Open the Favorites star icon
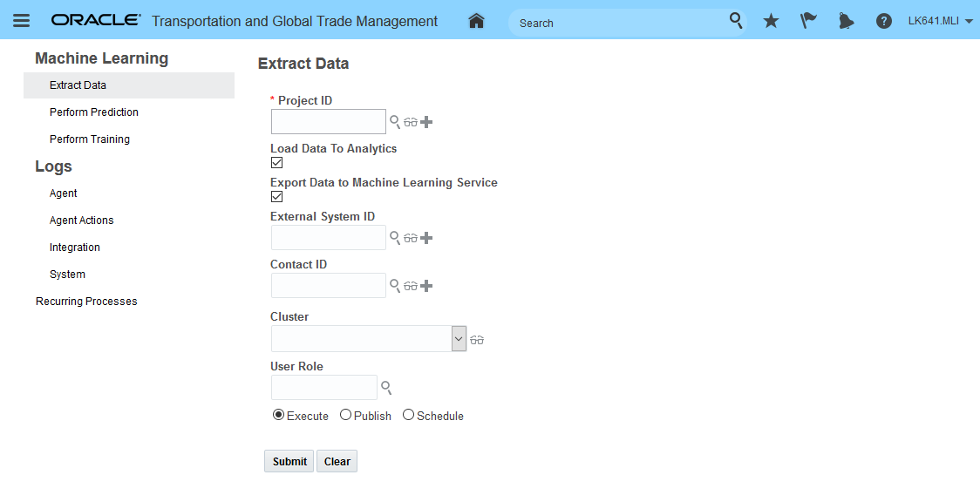The image size is (980, 502). click(x=771, y=21)
